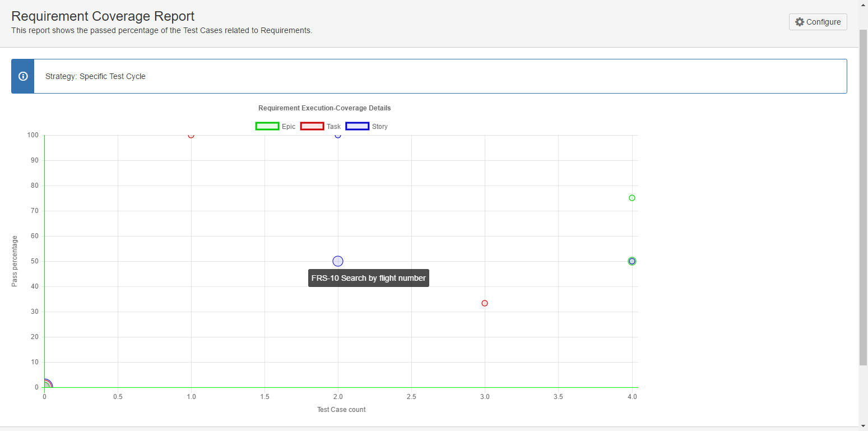
Task: Toggle the Epic series via green legend box
Action: tap(267, 126)
